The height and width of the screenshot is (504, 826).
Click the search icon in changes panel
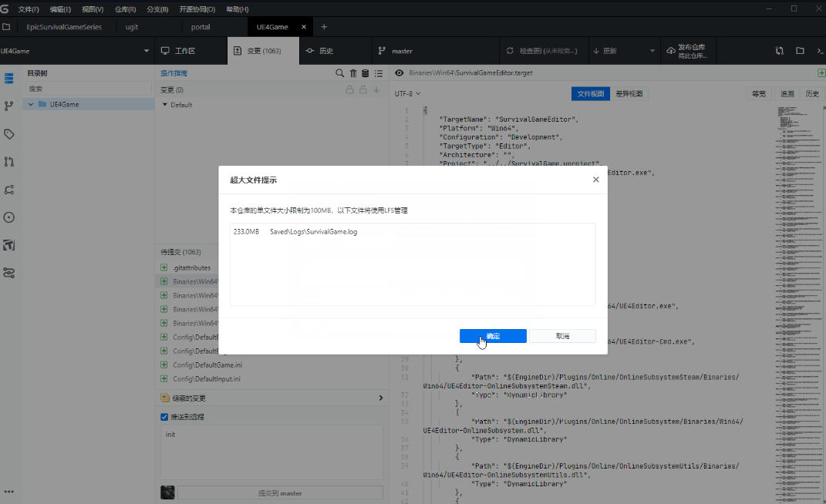tap(339, 73)
